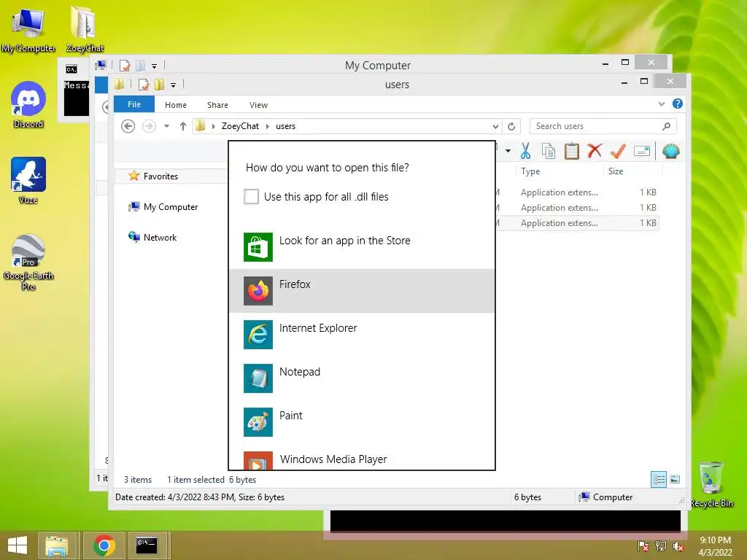Viewport: 747px width, 560px height.
Task: Open the toolbar dropdown arrow beside scissors
Action: pos(508,151)
